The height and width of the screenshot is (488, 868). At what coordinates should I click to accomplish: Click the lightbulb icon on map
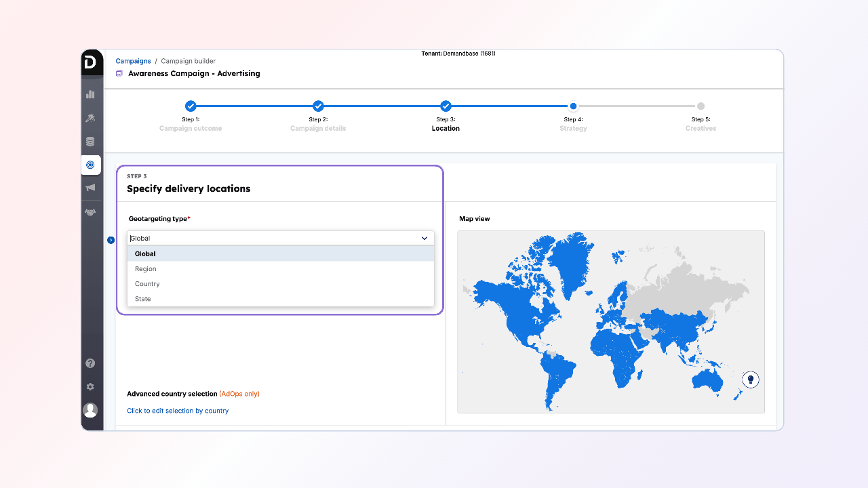pyautogui.click(x=750, y=380)
